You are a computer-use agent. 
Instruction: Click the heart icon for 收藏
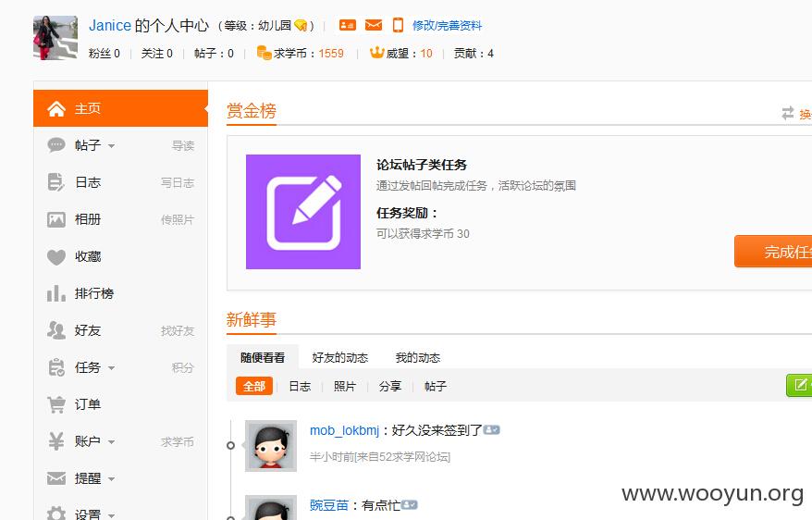(x=56, y=257)
